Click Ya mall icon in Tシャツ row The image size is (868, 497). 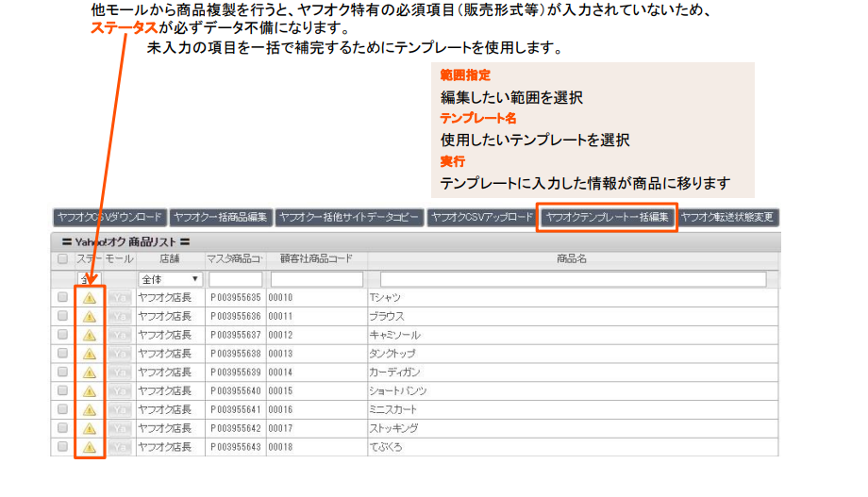(120, 298)
